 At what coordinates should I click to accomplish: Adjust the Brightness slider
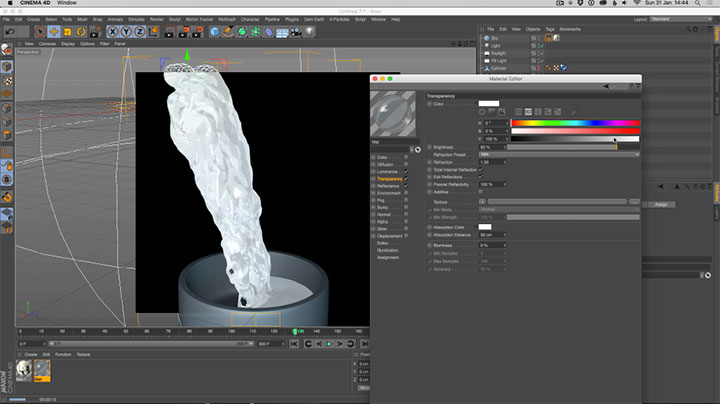pos(573,147)
